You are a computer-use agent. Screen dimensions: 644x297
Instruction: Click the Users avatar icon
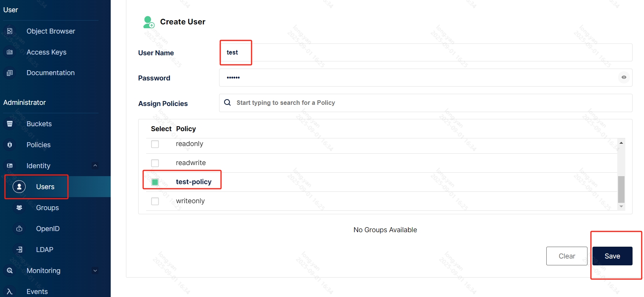[19, 187]
